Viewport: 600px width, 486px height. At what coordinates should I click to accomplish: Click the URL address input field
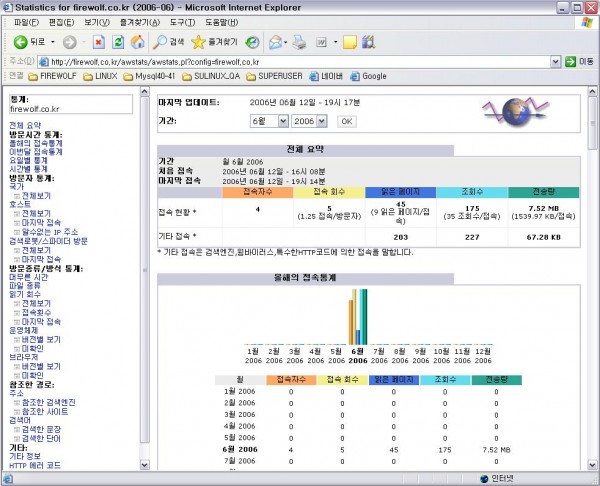point(299,62)
